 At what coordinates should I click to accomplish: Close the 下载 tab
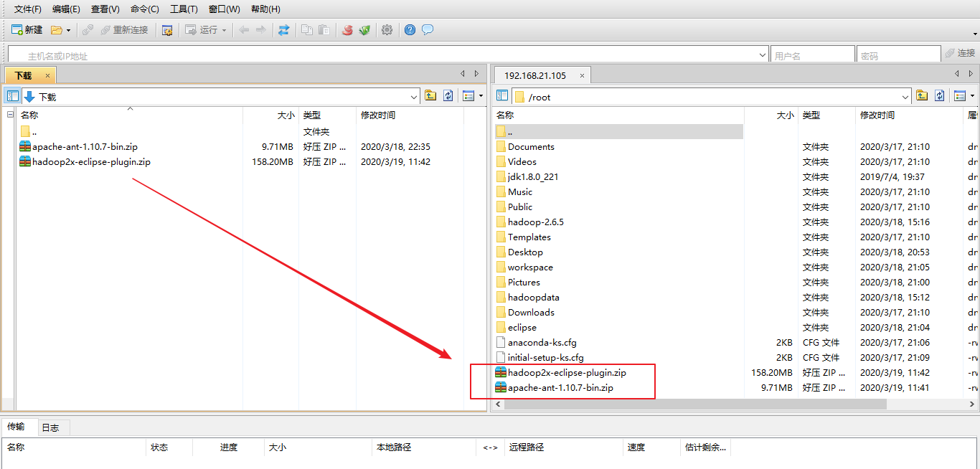tap(48, 75)
